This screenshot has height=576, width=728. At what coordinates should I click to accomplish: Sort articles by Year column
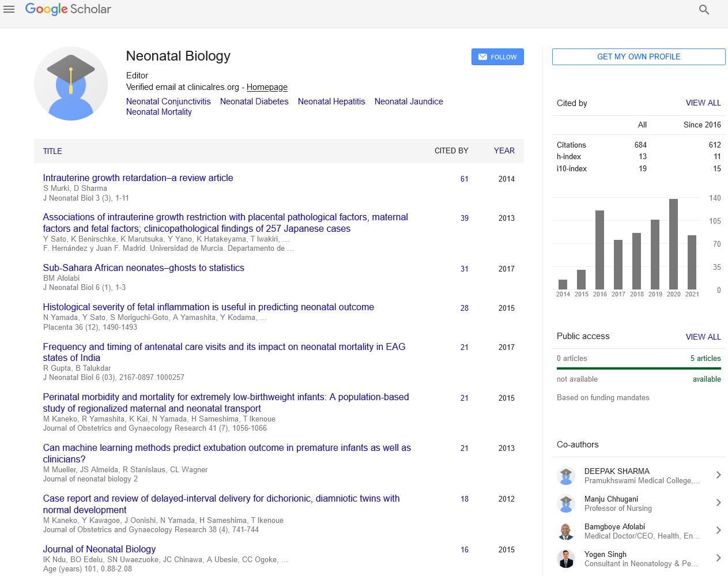click(504, 150)
